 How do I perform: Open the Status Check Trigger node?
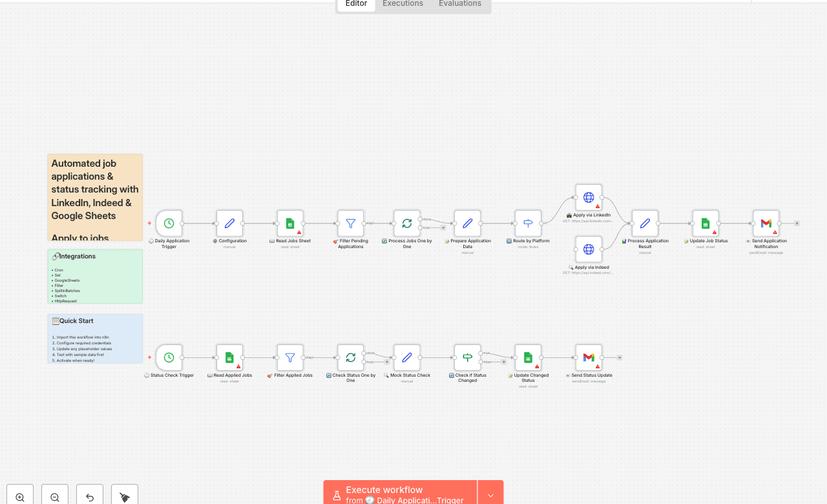(x=169, y=357)
